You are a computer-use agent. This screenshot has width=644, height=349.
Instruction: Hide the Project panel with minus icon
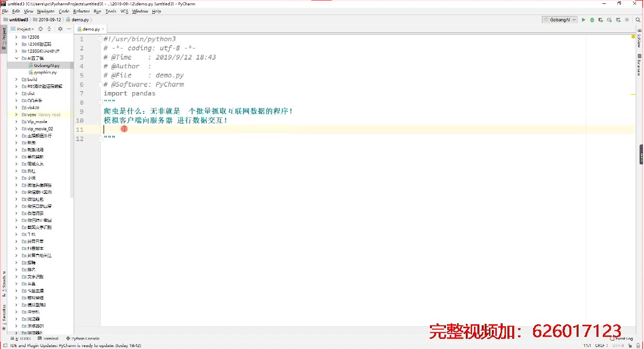coord(69,29)
